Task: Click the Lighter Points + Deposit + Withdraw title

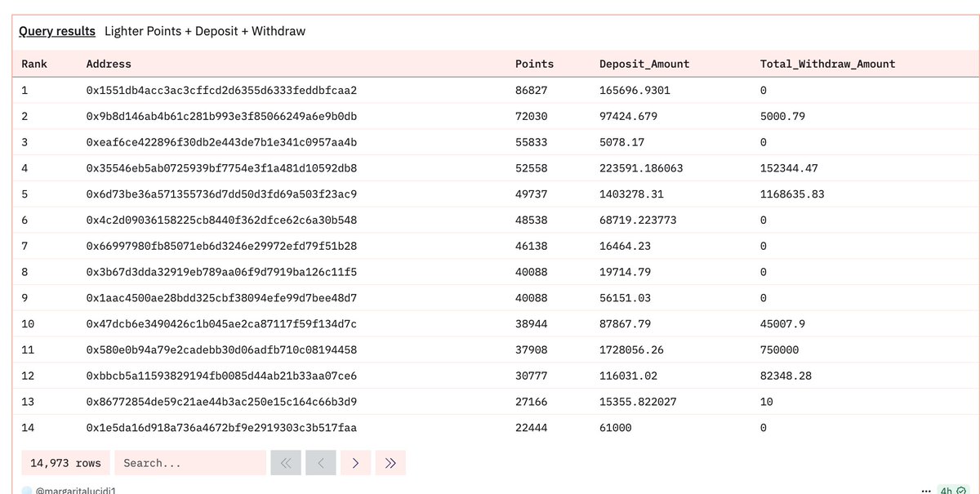Action: 205,31
